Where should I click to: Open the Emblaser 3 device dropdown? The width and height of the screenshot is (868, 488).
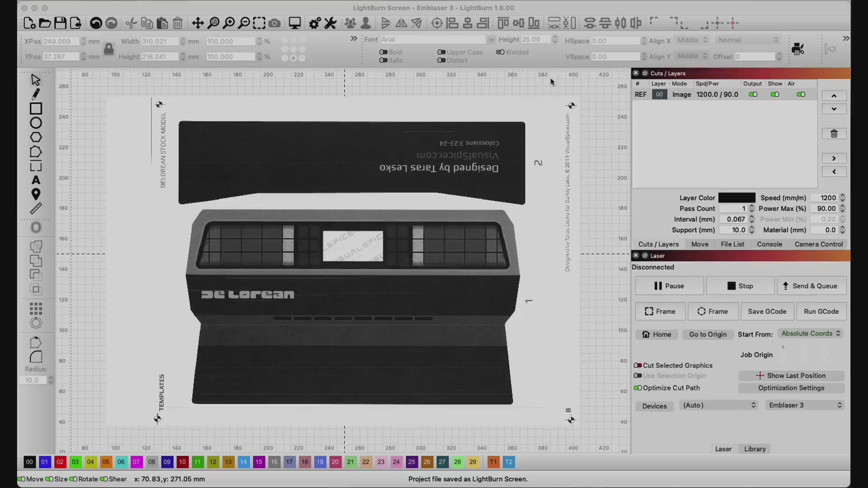tap(805, 405)
